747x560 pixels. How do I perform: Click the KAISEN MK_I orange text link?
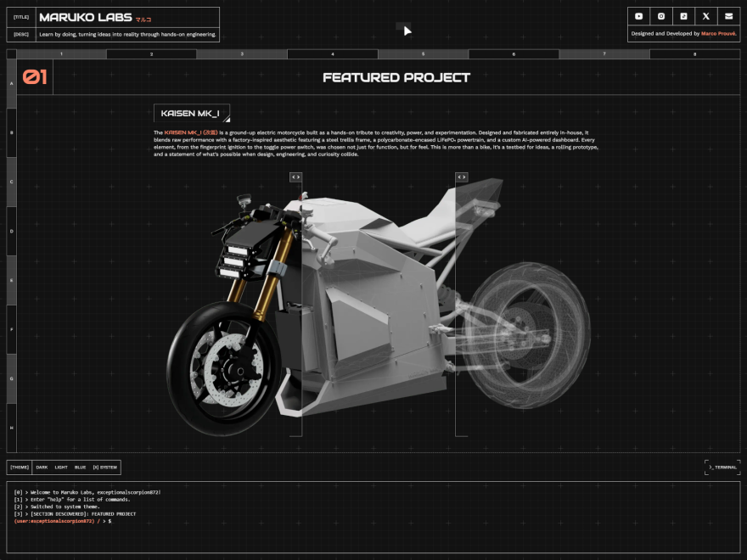click(191, 132)
